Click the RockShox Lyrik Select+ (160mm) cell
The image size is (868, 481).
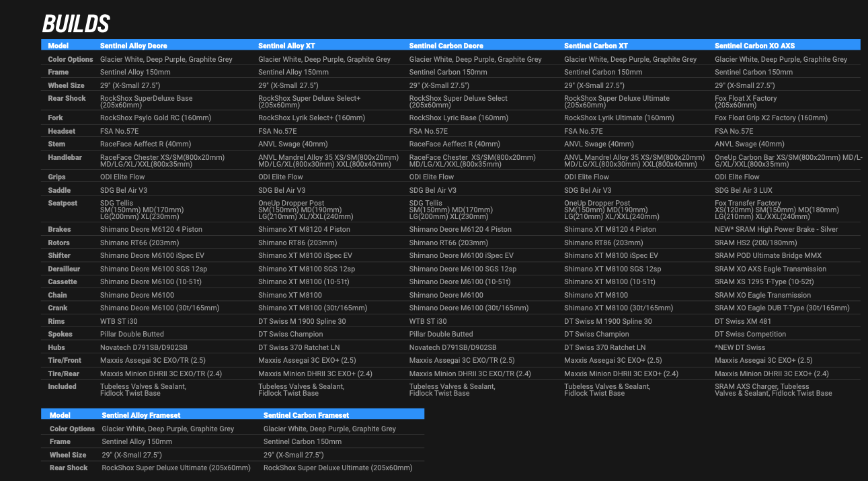coord(311,118)
